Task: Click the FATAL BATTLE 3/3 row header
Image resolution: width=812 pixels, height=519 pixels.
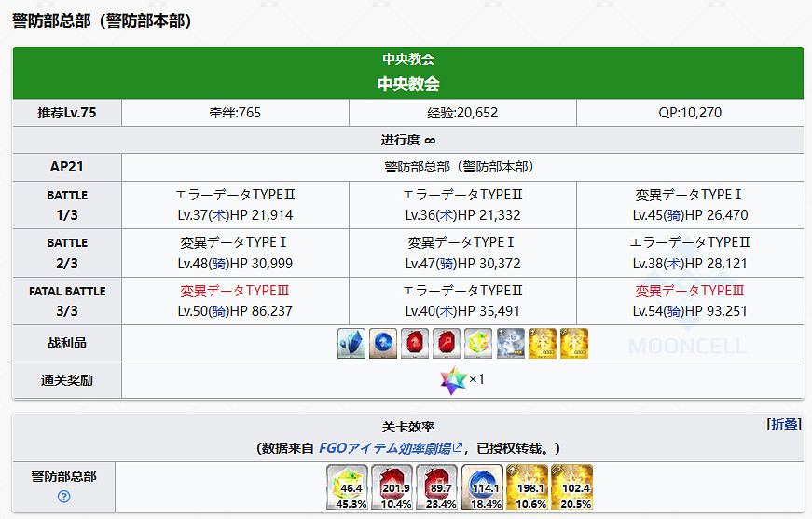Action: click(67, 301)
